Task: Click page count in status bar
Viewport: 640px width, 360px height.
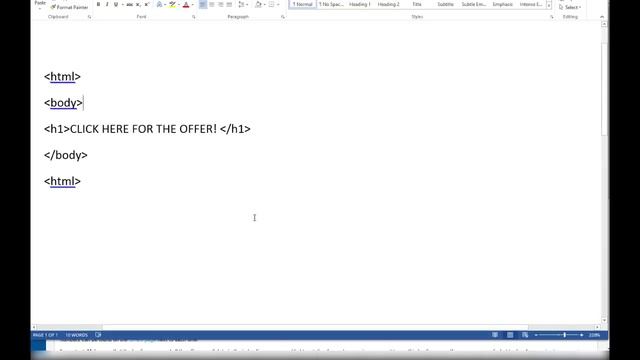Action: point(45,335)
